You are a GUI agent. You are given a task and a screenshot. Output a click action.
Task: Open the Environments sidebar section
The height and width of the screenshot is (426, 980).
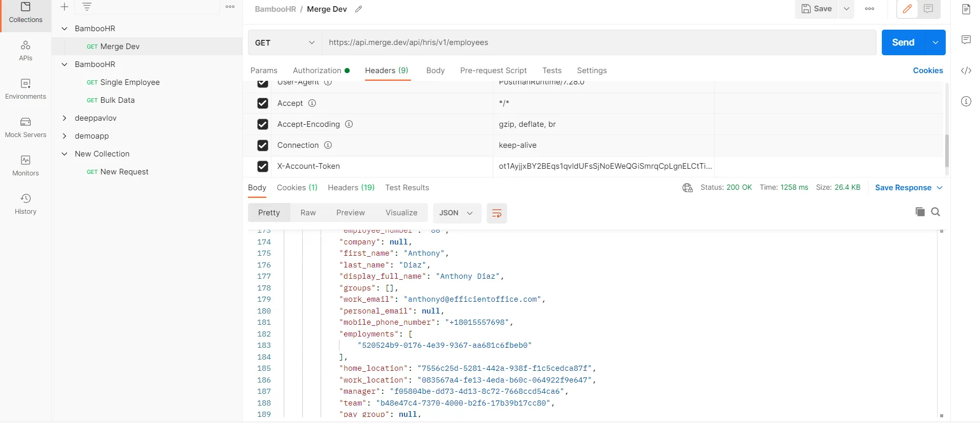[x=26, y=89]
